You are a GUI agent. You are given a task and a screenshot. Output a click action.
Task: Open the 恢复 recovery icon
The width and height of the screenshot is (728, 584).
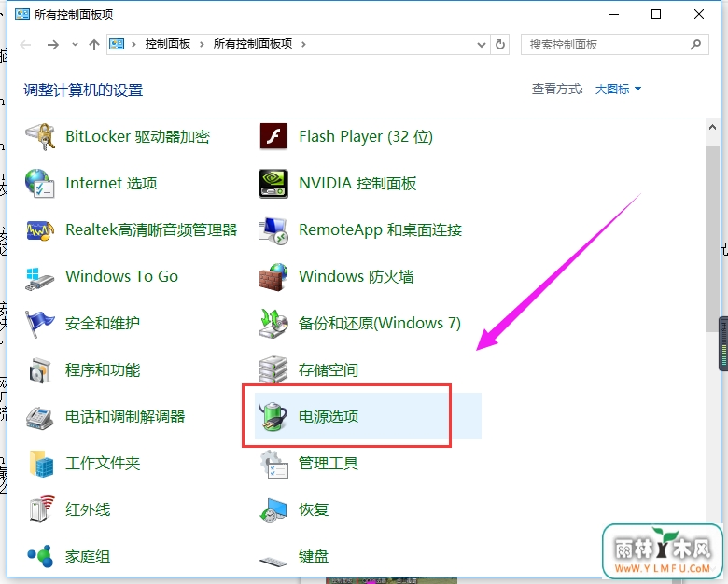click(273, 510)
